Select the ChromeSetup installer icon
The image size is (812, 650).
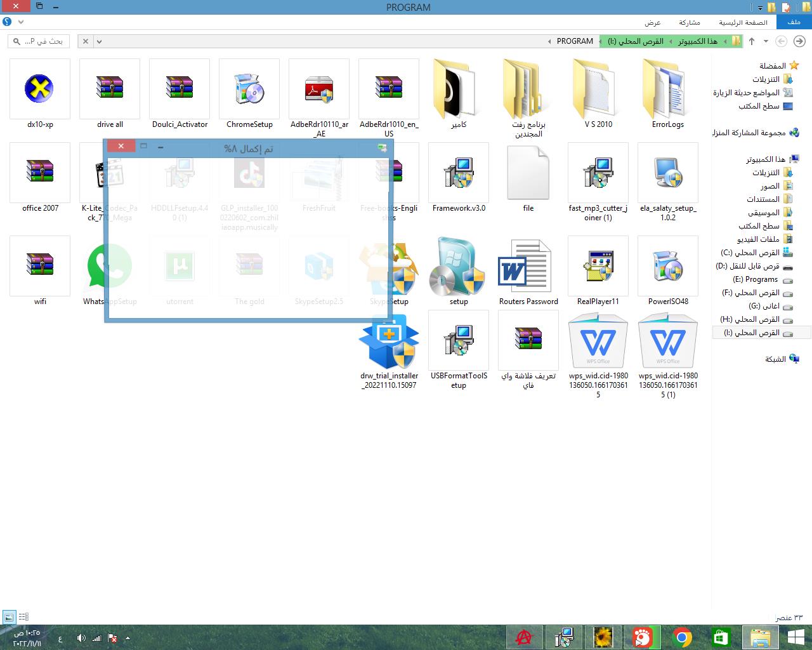tap(249, 90)
